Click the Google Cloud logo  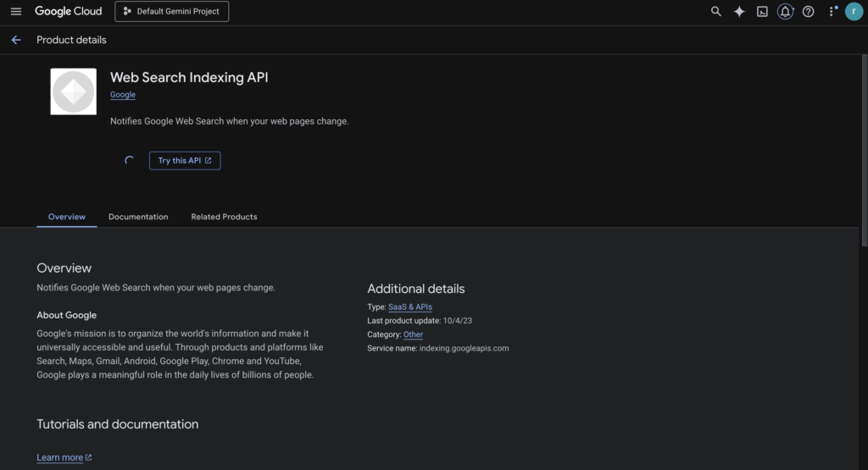68,12
